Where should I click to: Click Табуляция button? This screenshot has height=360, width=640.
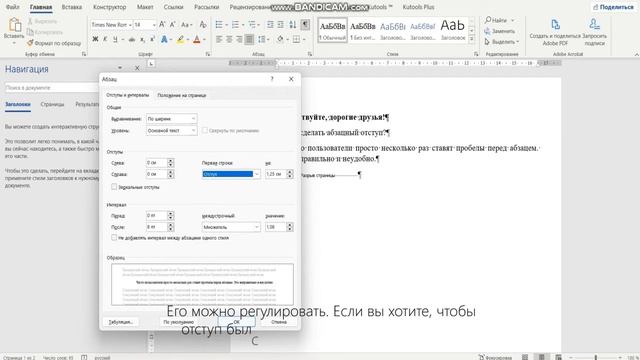click(120, 322)
